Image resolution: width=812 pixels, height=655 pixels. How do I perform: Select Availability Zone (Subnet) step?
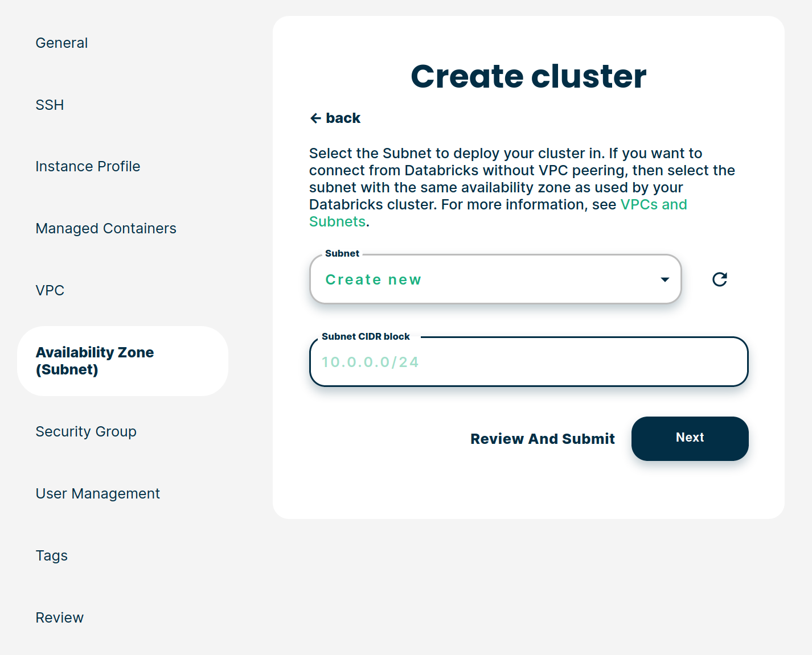pyautogui.click(x=95, y=361)
